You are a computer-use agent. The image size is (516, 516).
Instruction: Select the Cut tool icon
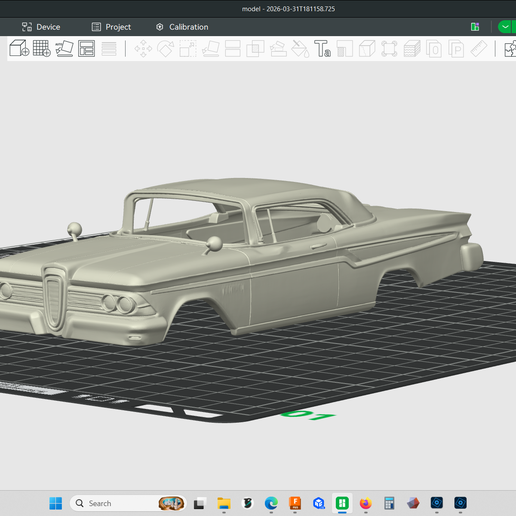tap(233, 49)
